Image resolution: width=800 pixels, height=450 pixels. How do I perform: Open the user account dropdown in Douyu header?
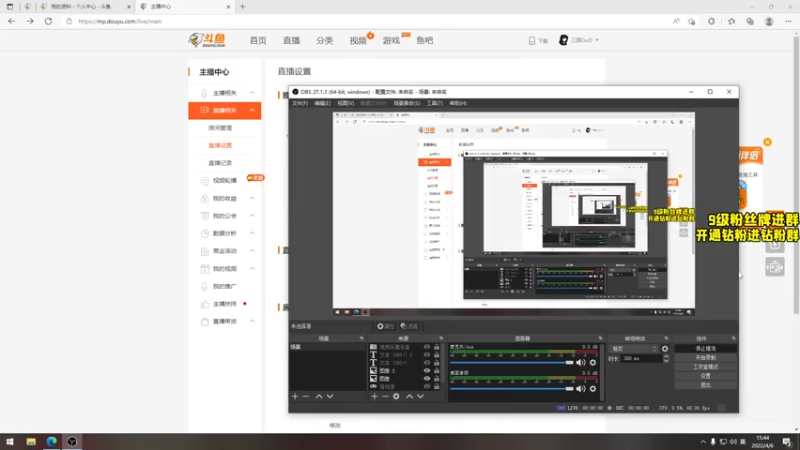579,40
